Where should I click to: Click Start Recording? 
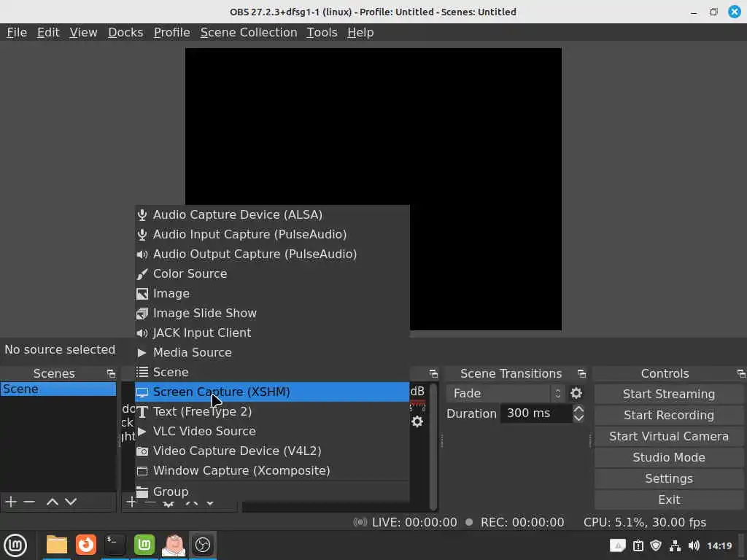668,415
